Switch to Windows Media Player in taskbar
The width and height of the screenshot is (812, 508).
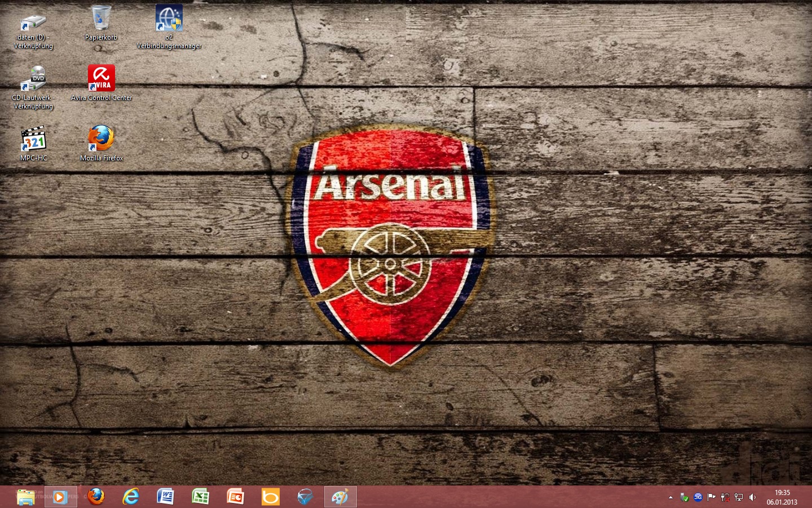pyautogui.click(x=61, y=497)
